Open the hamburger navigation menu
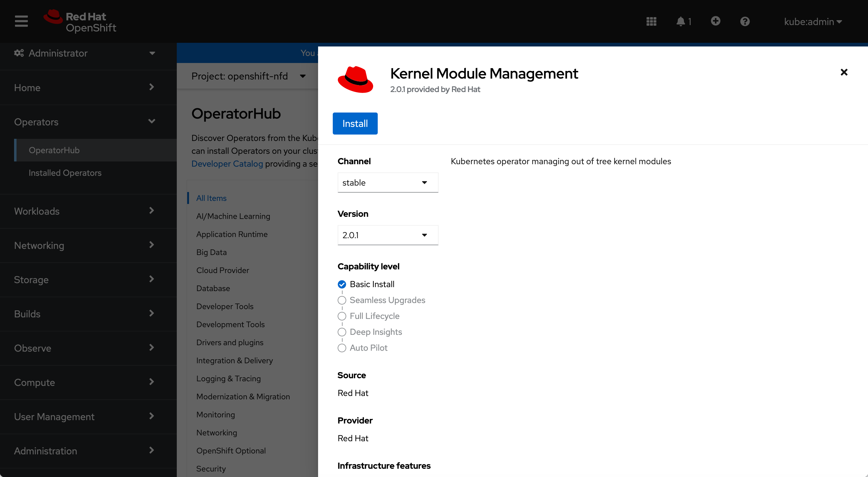 21,21
